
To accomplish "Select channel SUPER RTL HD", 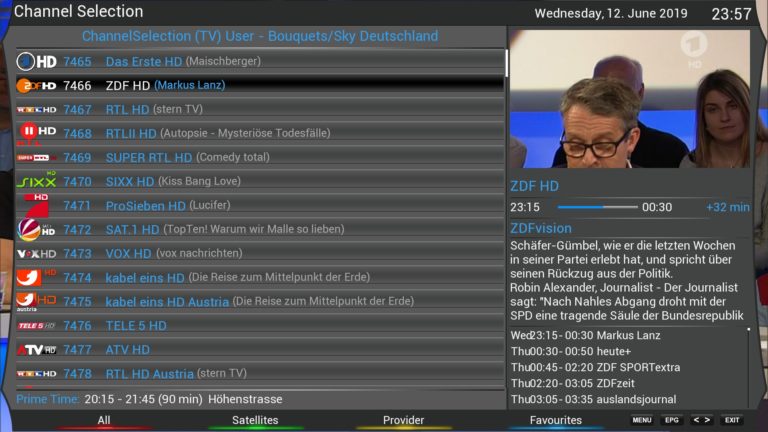I will point(260,157).
